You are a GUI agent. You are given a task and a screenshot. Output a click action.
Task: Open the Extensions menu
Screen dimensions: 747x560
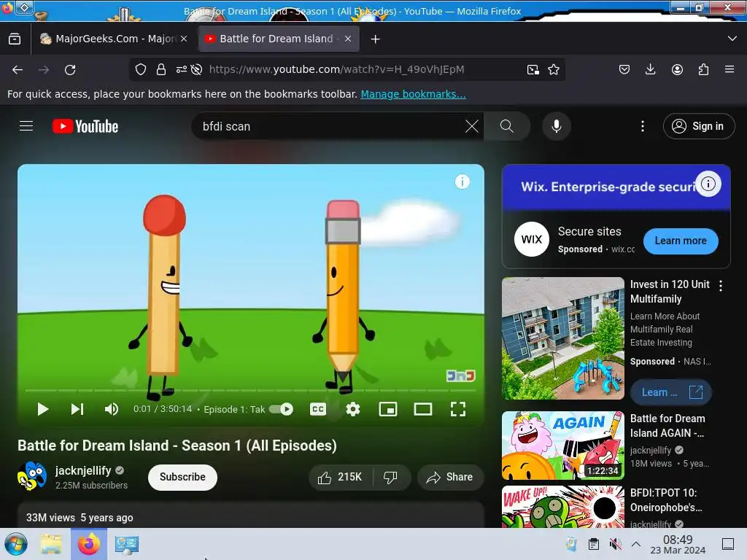pos(703,69)
